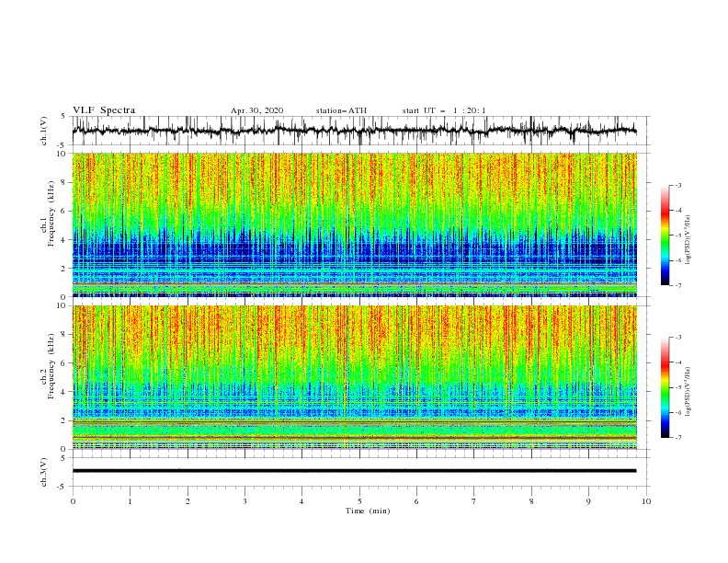Select the "Apr. 30, 2020" date text
This screenshot has width=728, height=563.
tap(256, 110)
